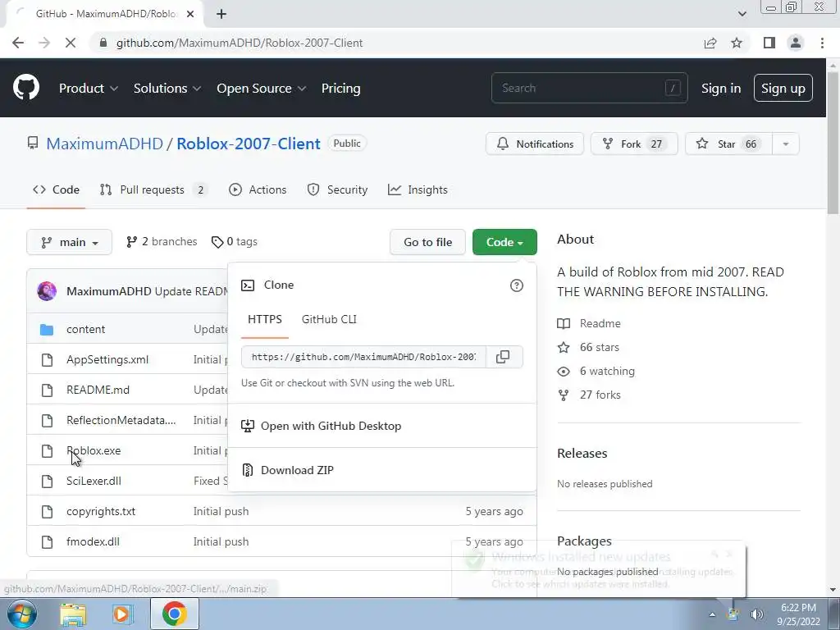The image size is (840, 630).
Task: Switch to the Code tab
Action: tap(57, 189)
